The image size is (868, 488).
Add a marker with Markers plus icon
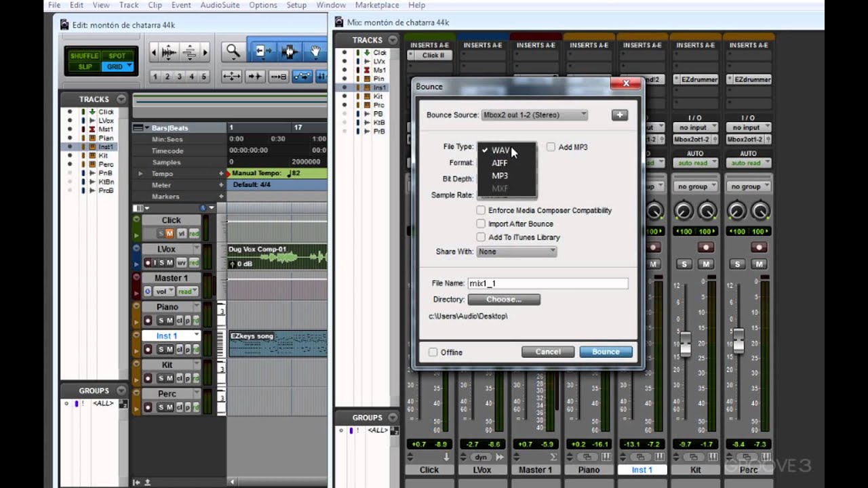coord(221,197)
